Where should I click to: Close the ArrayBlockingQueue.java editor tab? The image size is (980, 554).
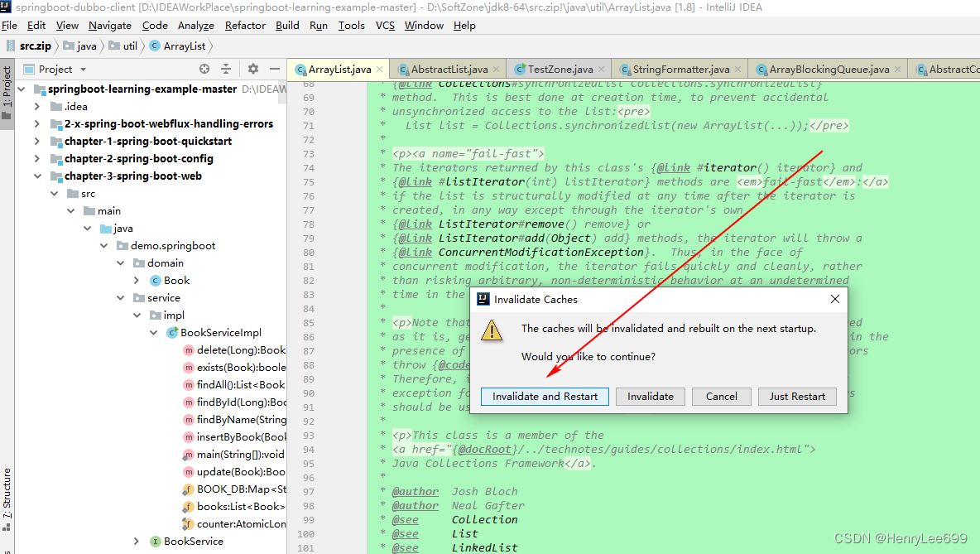(898, 70)
